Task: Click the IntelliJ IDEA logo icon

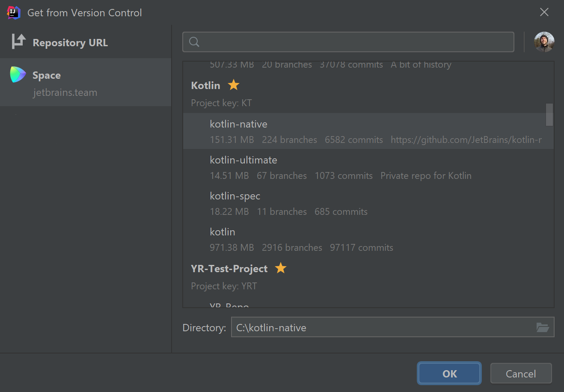Action: tap(14, 12)
